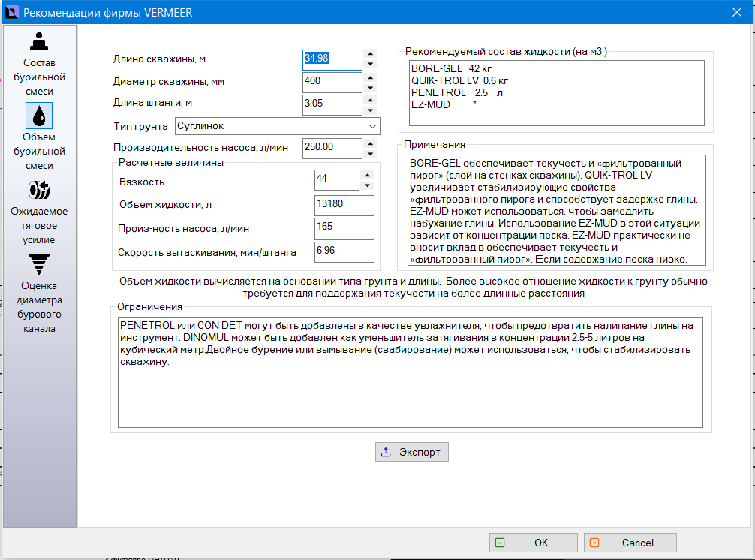Open the Ожидаемое тяговое усилие icon
Viewport: 755px width, 560px height.
point(39,190)
